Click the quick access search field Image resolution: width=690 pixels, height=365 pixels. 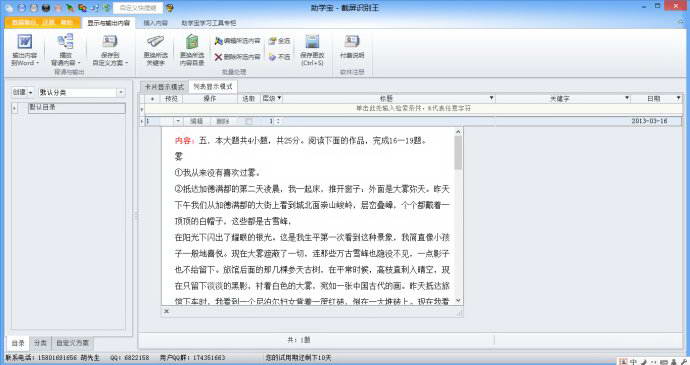pos(138,8)
